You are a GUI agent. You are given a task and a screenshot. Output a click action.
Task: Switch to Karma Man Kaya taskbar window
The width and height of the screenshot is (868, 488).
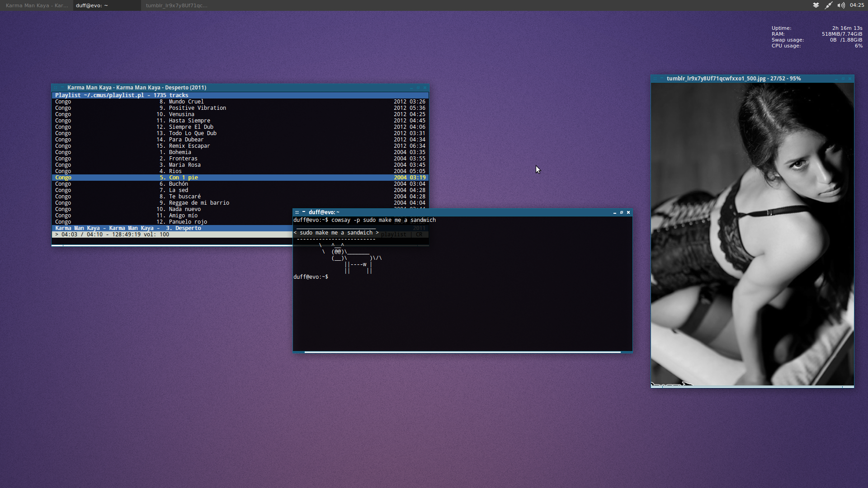[37, 5]
